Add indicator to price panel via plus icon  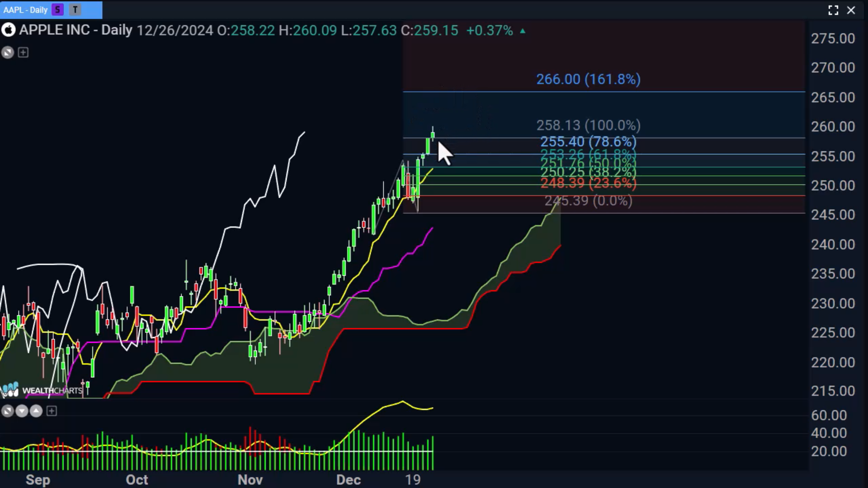coord(23,52)
